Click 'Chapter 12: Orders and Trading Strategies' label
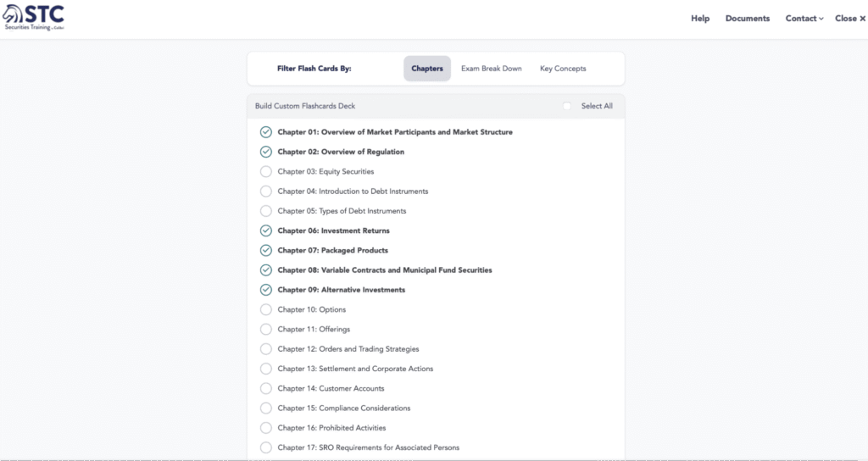This screenshot has width=868, height=461. pos(348,348)
